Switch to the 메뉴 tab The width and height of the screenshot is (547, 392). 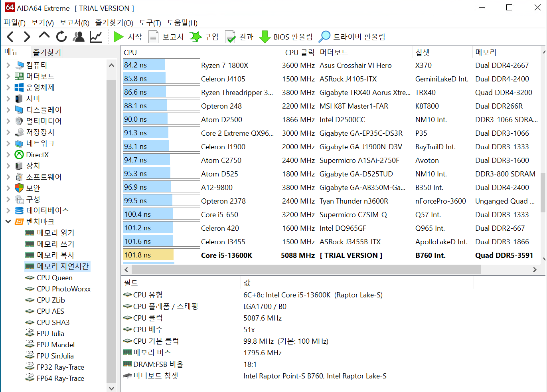[x=11, y=51]
